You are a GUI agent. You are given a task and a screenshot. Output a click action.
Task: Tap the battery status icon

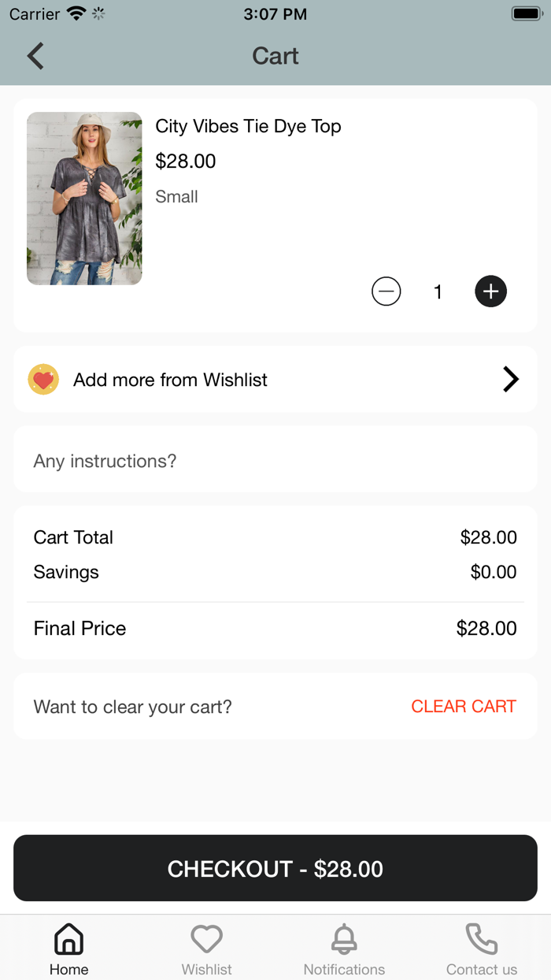click(x=525, y=14)
